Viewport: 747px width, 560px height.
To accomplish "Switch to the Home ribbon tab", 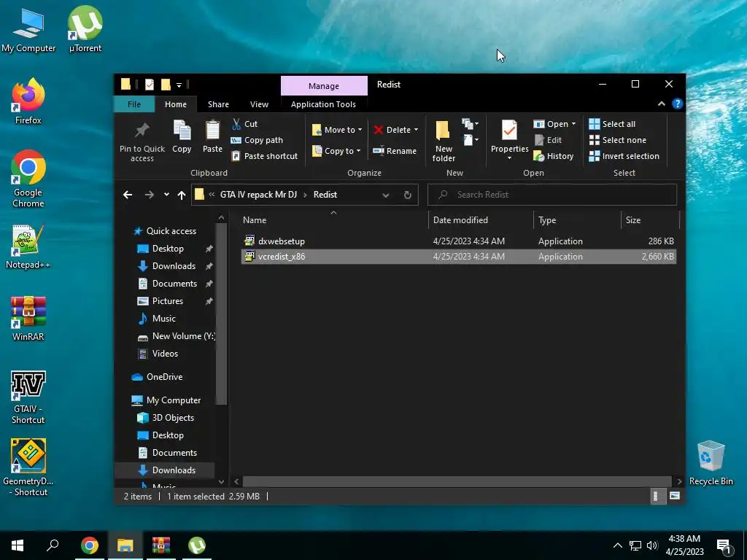I will [176, 104].
